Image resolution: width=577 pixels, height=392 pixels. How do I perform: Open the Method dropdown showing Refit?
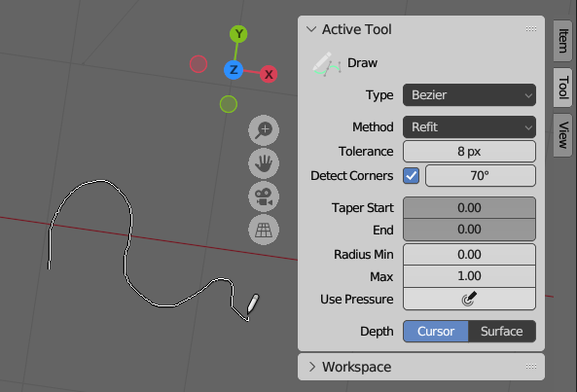[x=469, y=126]
